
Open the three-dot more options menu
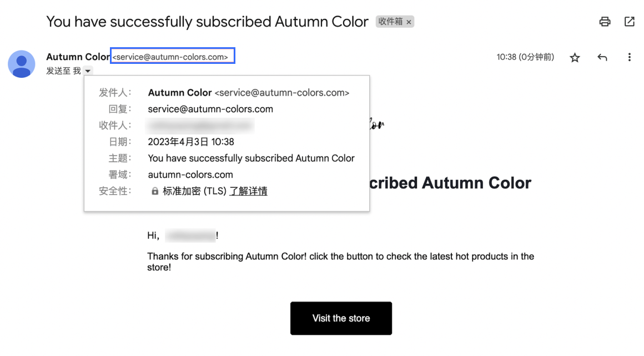click(629, 58)
